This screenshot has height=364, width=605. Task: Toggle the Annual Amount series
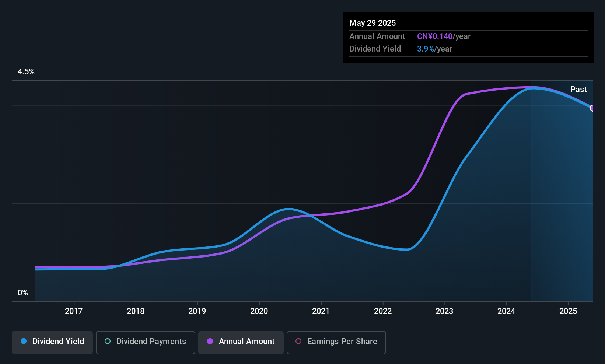[x=241, y=342]
